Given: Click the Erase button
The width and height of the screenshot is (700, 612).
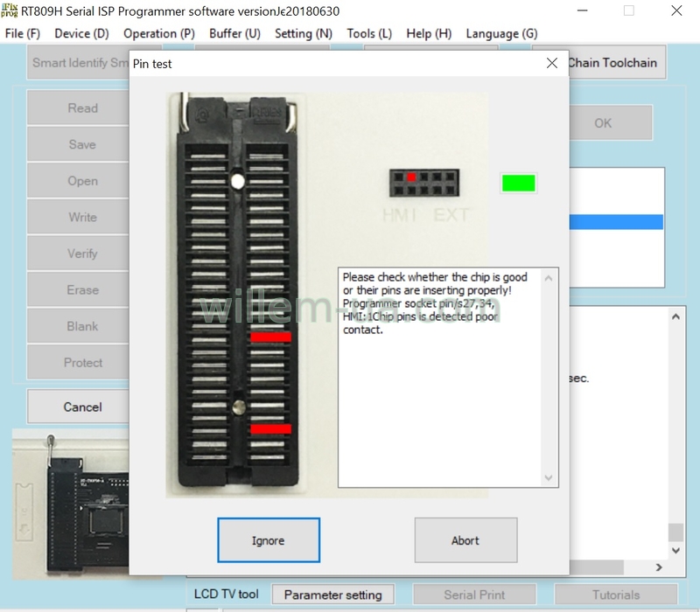Looking at the screenshot, I should [x=78, y=290].
